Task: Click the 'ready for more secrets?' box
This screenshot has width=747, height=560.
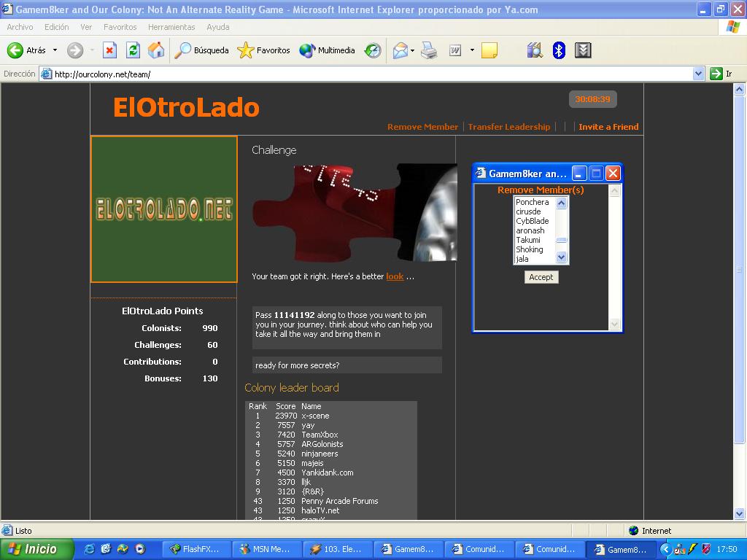Action: [x=347, y=365]
